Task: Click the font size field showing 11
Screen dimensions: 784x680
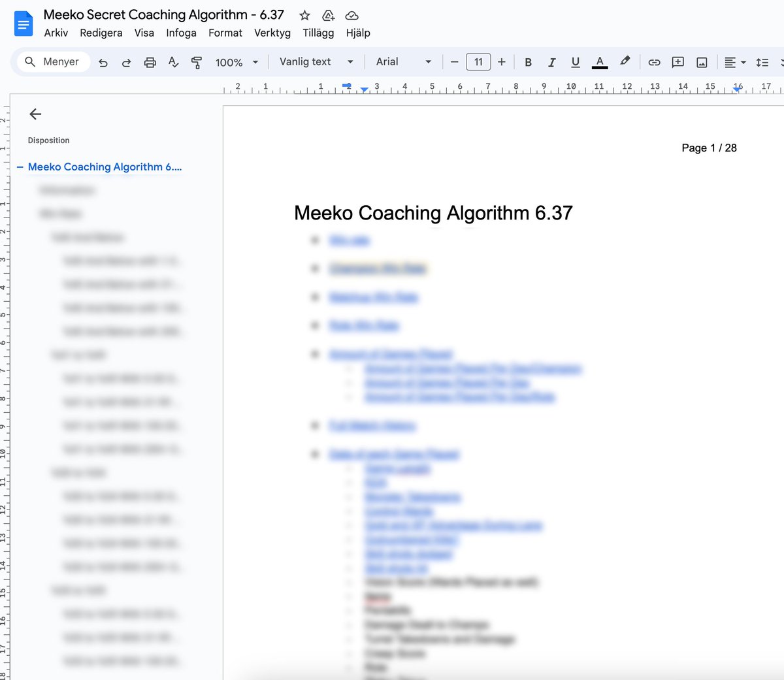Action: [478, 62]
